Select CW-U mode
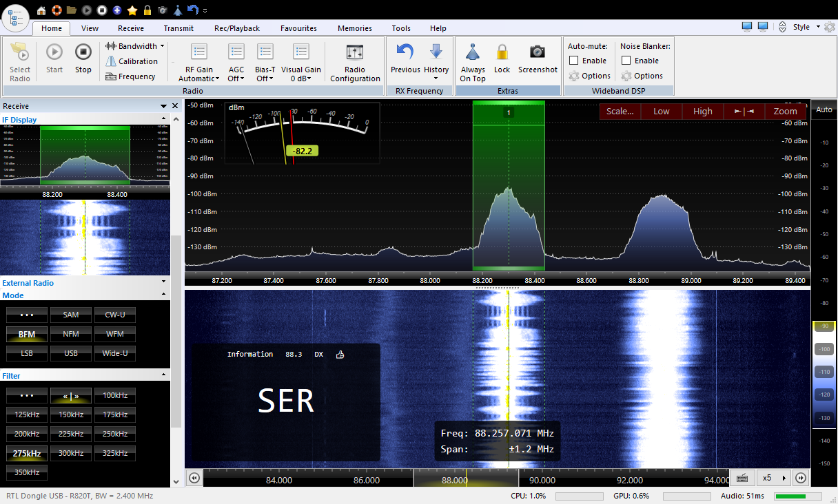This screenshot has height=504, width=838. click(115, 315)
